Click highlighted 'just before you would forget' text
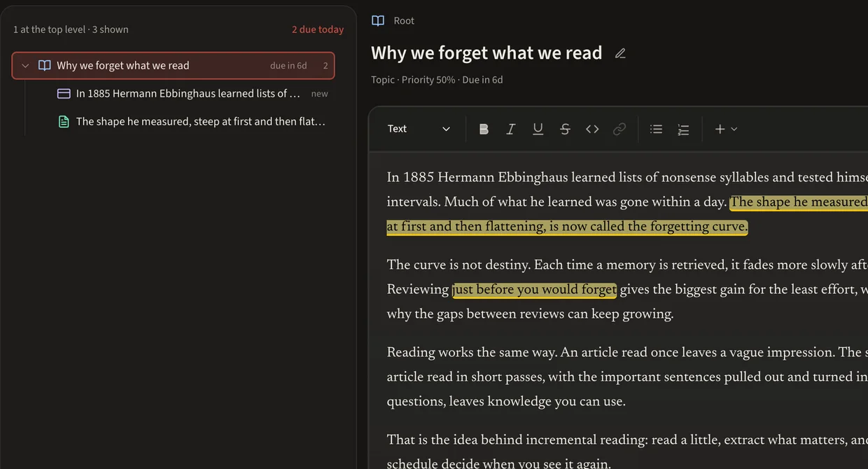Image resolution: width=868 pixels, height=469 pixels. click(x=535, y=290)
